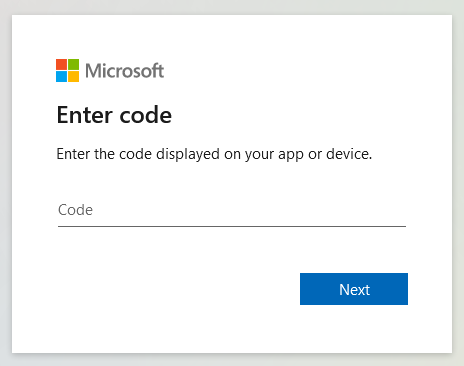Click the Microsoft four-square logo
Viewport: 464px width, 366px height.
[67, 70]
